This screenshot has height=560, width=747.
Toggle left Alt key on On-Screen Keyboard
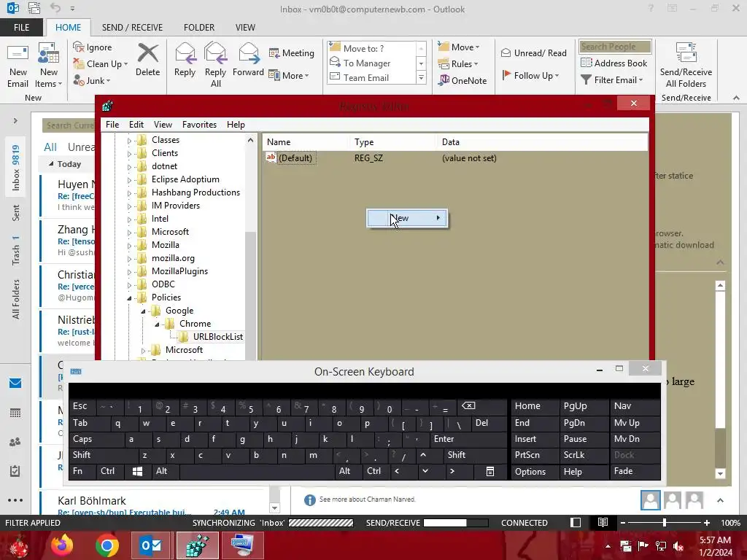pos(166,471)
